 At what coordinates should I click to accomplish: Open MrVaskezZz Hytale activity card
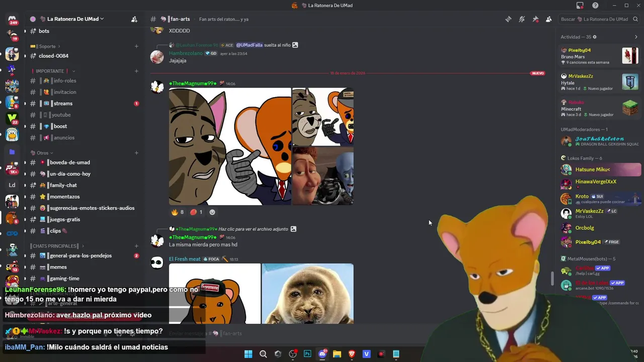click(x=600, y=82)
